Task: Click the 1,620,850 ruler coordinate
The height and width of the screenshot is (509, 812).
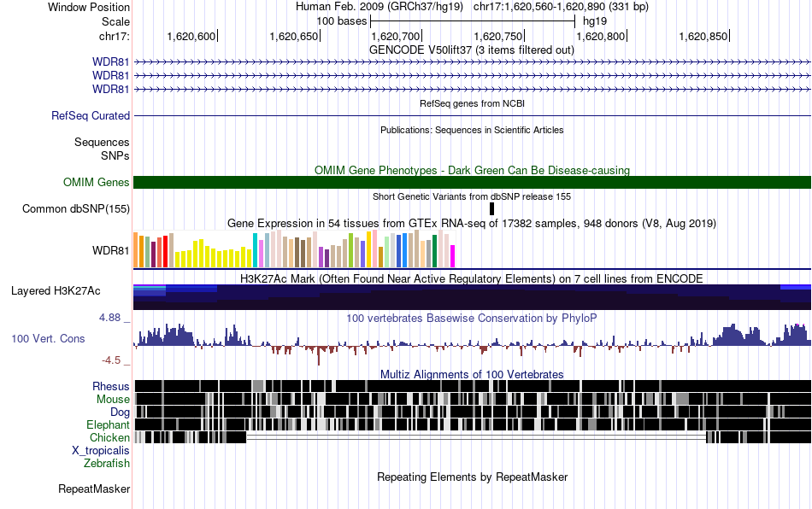Action: pos(703,36)
